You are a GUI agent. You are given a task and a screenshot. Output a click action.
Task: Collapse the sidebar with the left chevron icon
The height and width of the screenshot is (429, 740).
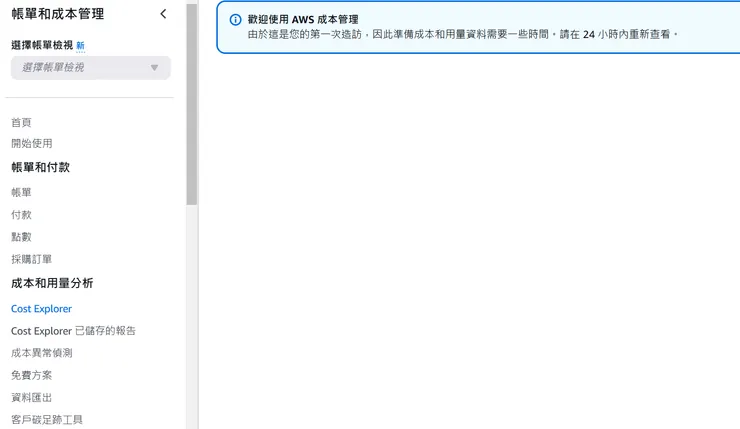(x=163, y=14)
